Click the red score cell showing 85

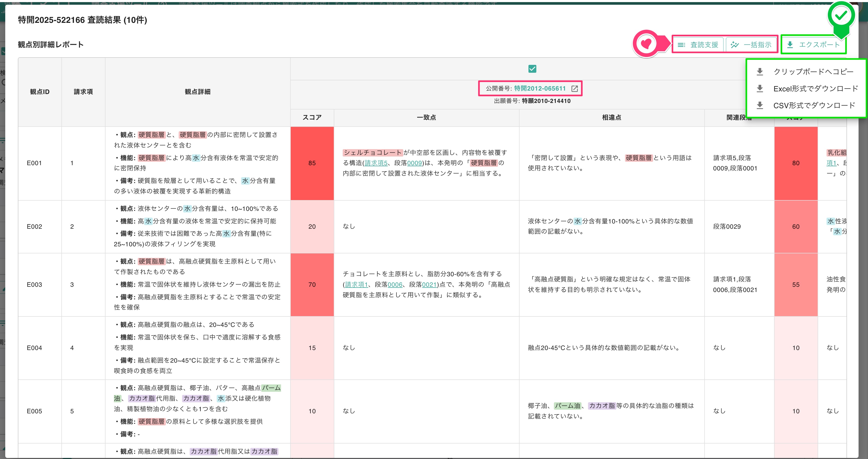point(312,163)
